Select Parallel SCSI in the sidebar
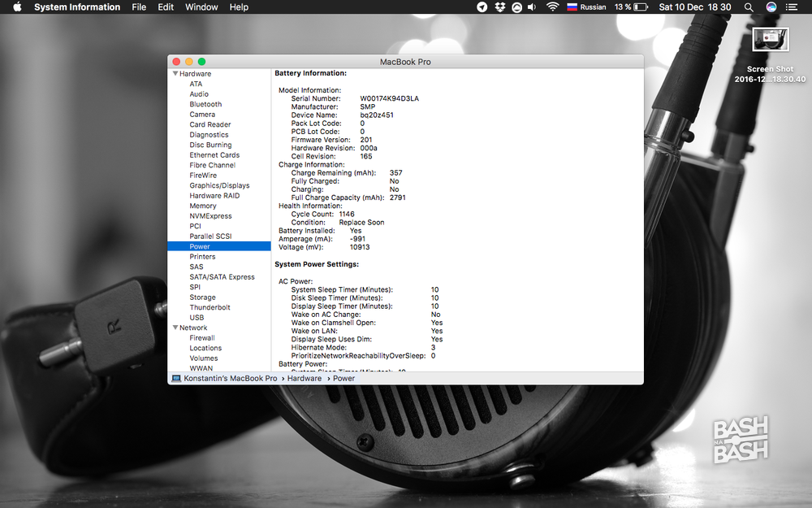The height and width of the screenshot is (508, 812). (211, 237)
